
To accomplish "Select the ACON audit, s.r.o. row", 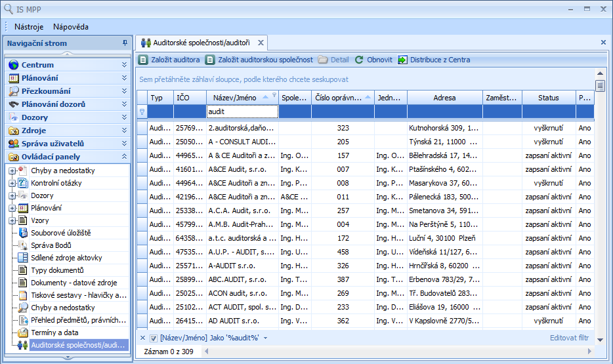I will click(366, 293).
